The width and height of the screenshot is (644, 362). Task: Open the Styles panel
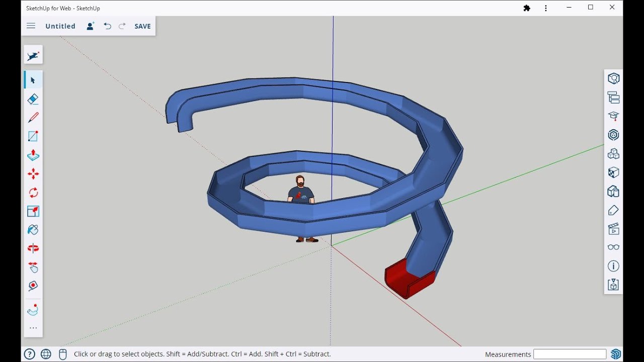coord(613,191)
